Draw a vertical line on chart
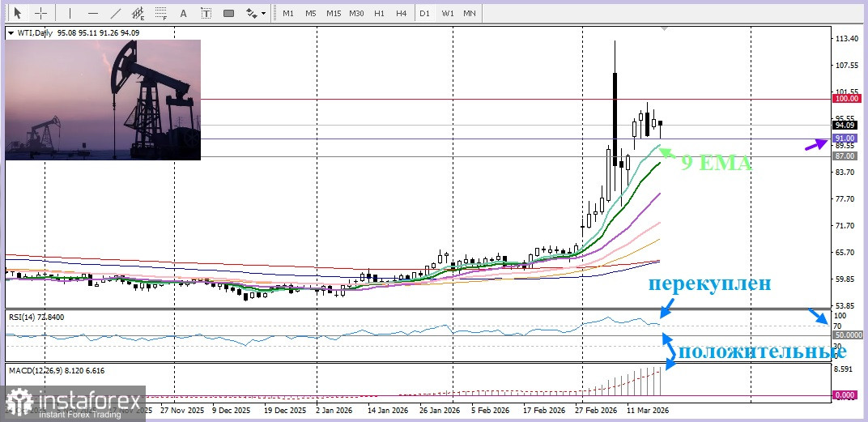 pos(70,13)
